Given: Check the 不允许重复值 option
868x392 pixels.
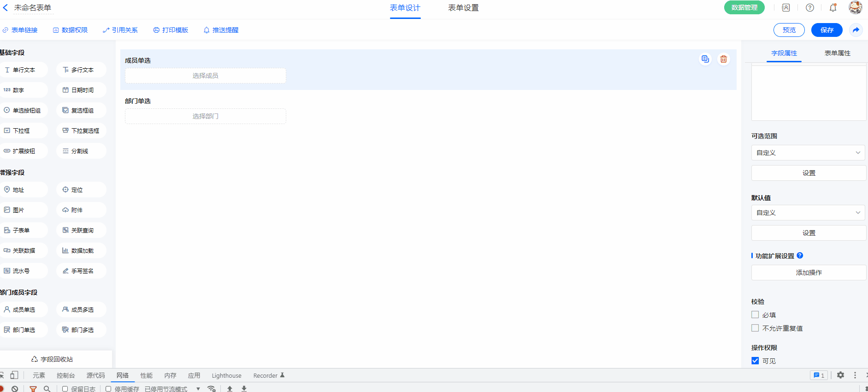Looking at the screenshot, I should (x=755, y=328).
